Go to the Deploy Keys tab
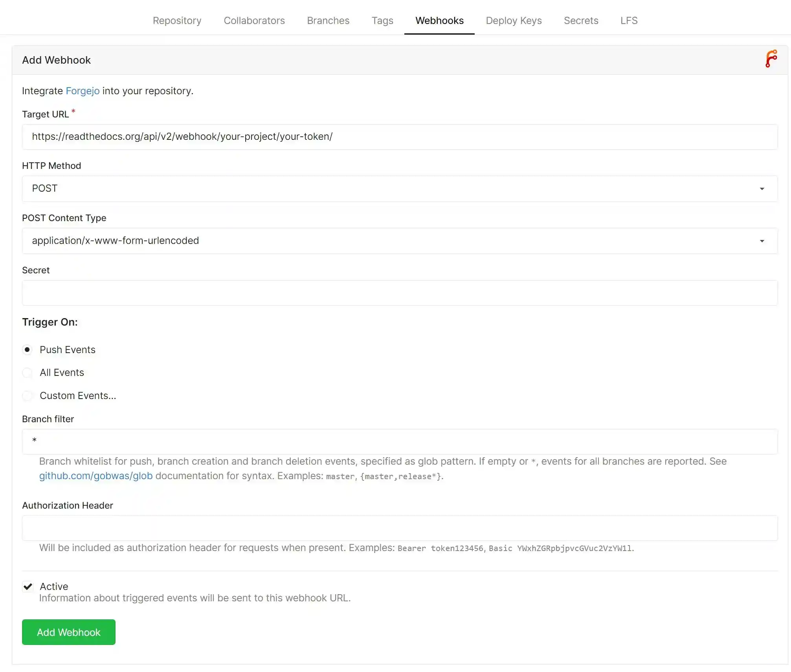Viewport: 791px width, 672px height. pos(514,20)
